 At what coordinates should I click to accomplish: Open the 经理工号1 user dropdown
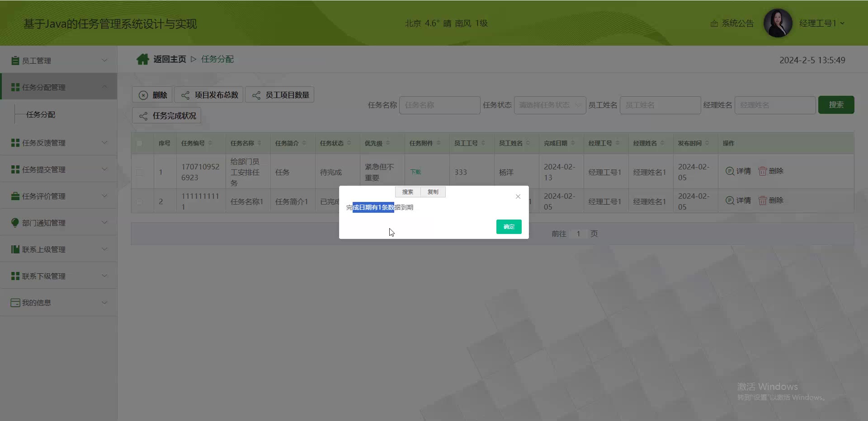tap(821, 23)
